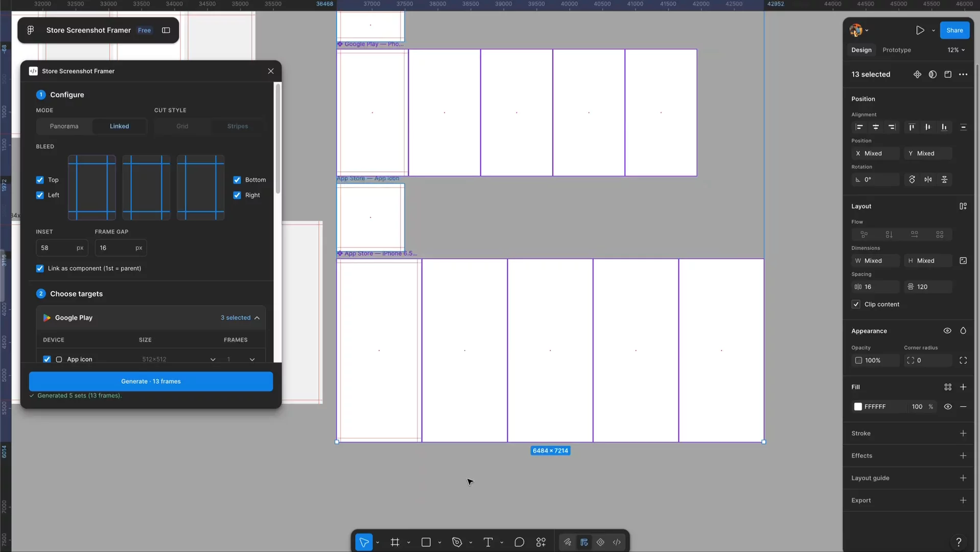The image size is (980, 552).
Task: Add an Export setting with plus
Action: pos(963,500)
